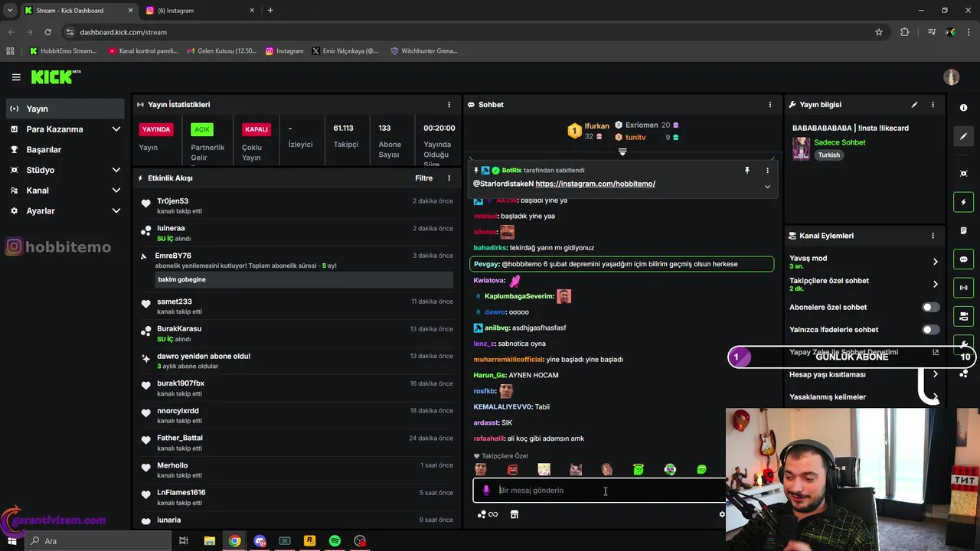The image size is (980, 551).
Task: Open Yayın İstatistikleri three-dot options
Action: tap(449, 104)
